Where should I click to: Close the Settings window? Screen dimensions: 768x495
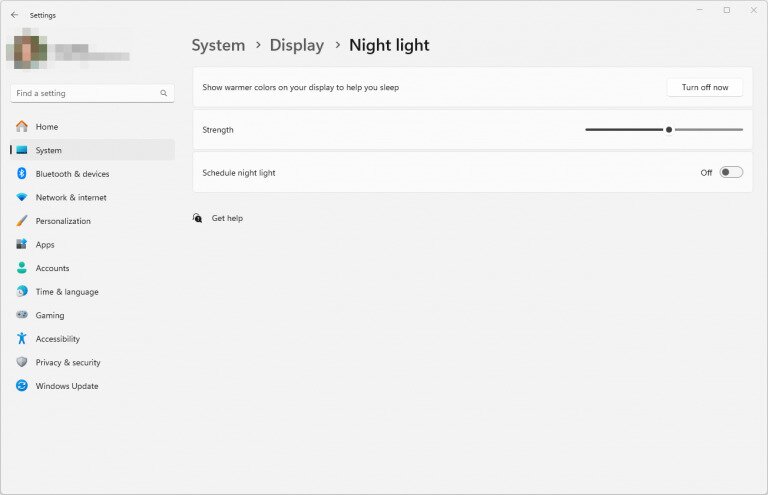tap(754, 10)
